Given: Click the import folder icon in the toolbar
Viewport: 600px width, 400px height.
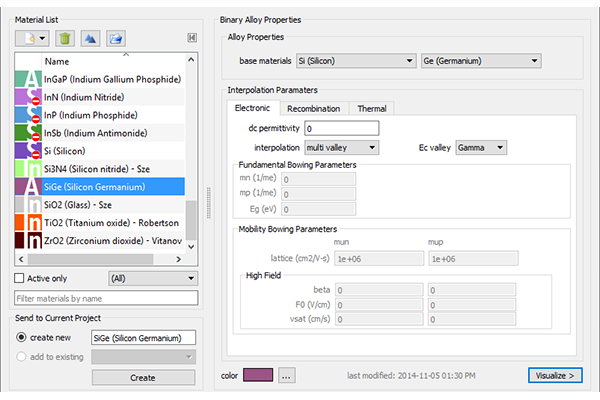Looking at the screenshot, I should point(116,38).
